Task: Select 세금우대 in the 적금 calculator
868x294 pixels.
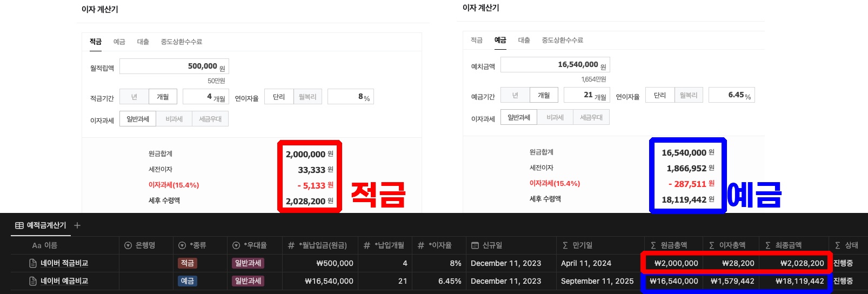Action: [210, 119]
